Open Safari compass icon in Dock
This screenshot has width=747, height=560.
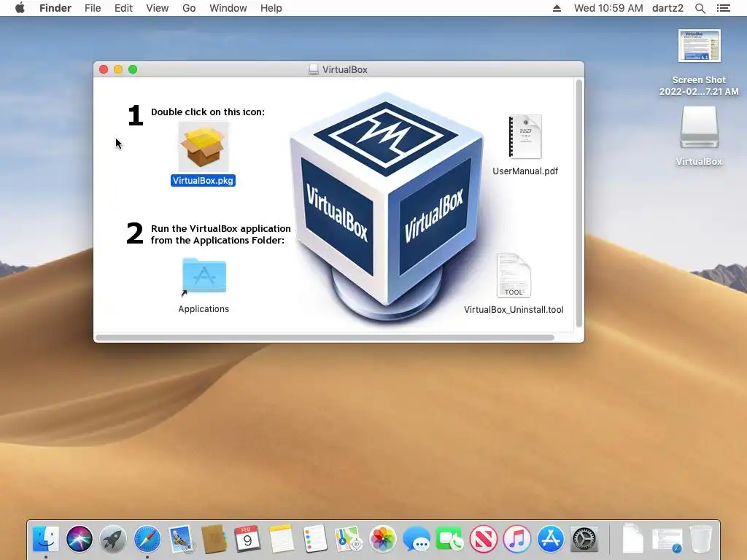click(147, 539)
